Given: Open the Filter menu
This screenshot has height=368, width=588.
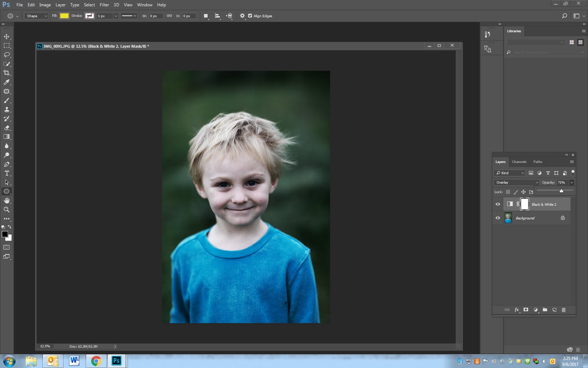Looking at the screenshot, I should 104,5.
